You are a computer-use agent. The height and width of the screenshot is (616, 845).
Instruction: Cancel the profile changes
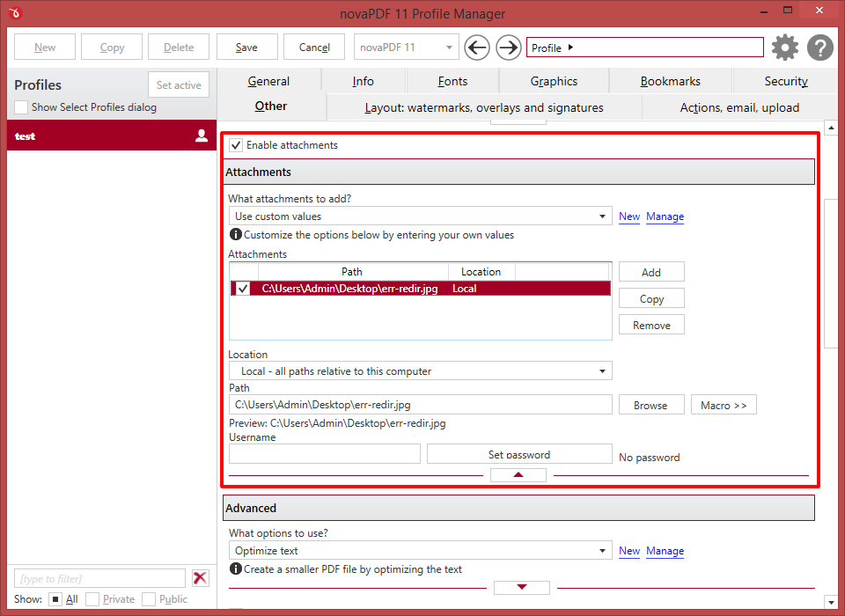pyautogui.click(x=314, y=47)
